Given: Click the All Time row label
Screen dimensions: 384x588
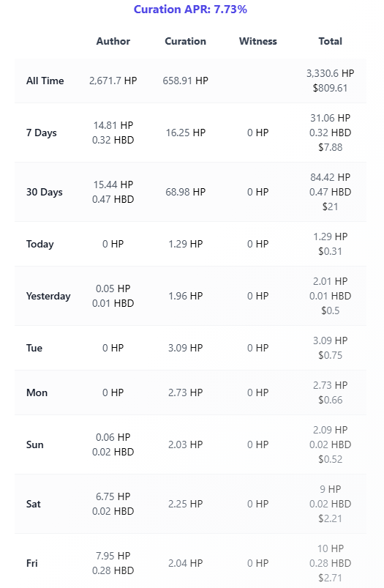Looking at the screenshot, I should point(45,81).
